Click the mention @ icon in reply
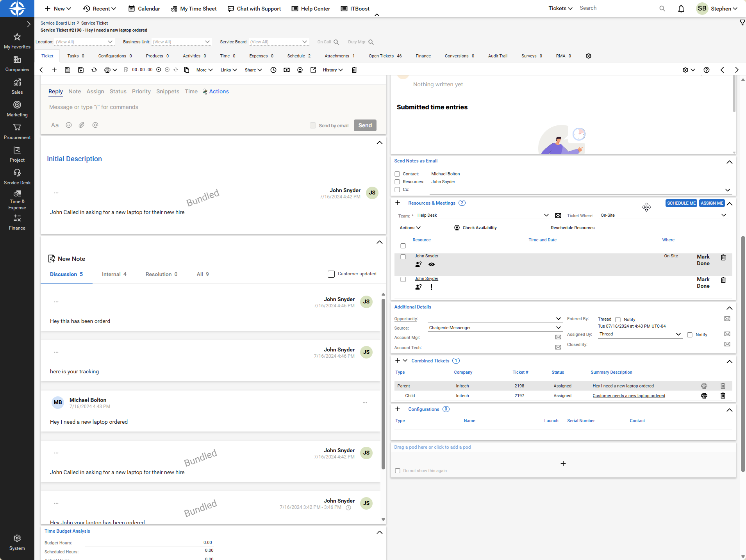 point(95,125)
